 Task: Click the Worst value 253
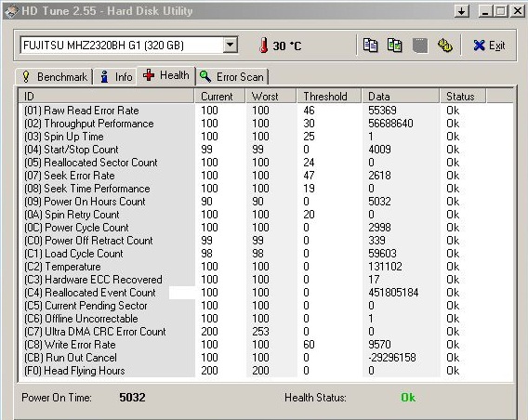(260, 332)
